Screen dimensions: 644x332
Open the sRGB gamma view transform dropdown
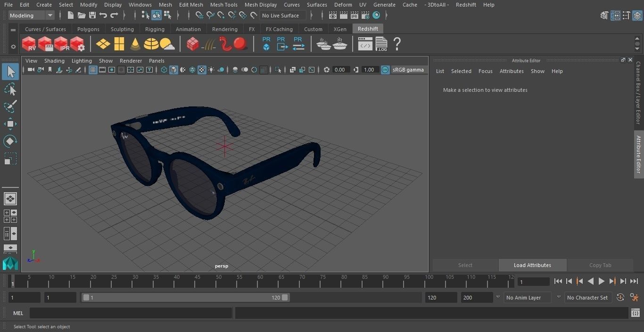pyautogui.click(x=408, y=70)
